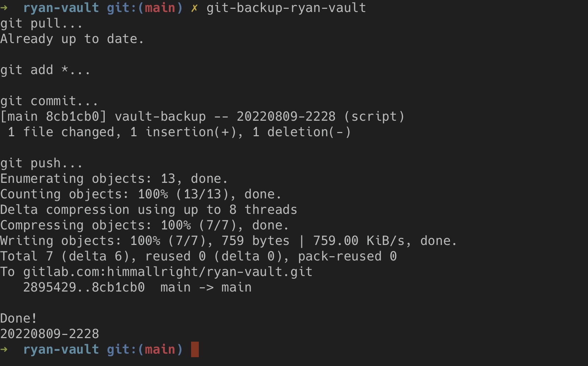Click "ryan-vault" directory name in the bottom prompt

tap(61, 349)
